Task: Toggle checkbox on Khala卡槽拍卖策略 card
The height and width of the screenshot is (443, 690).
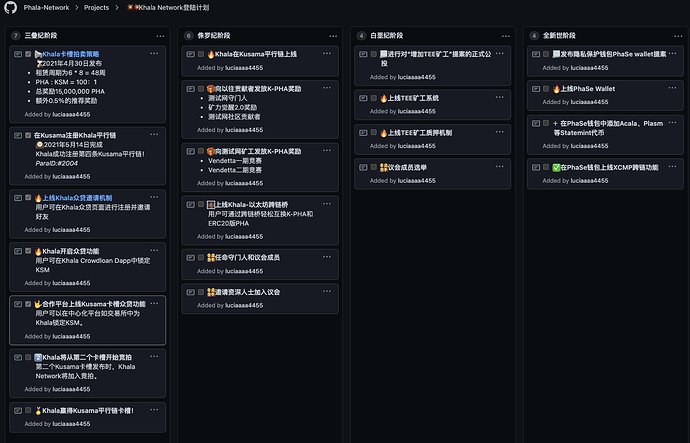Action: (28, 54)
